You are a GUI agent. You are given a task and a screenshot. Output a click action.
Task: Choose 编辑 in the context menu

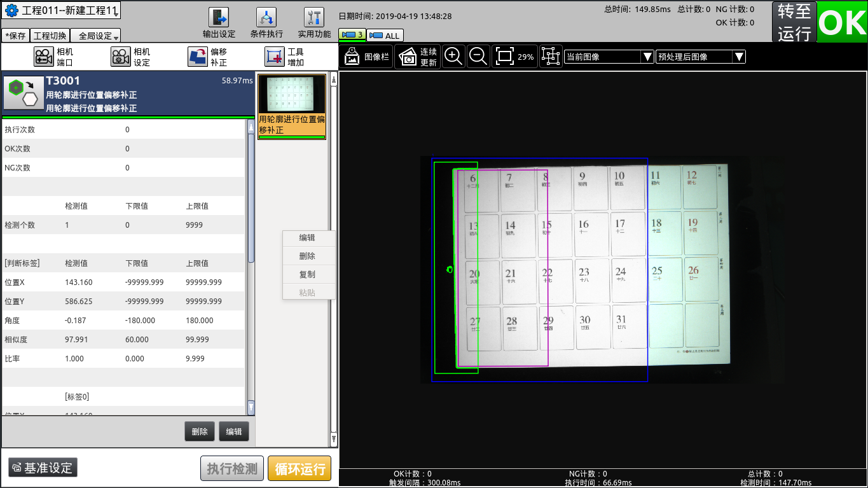point(308,237)
